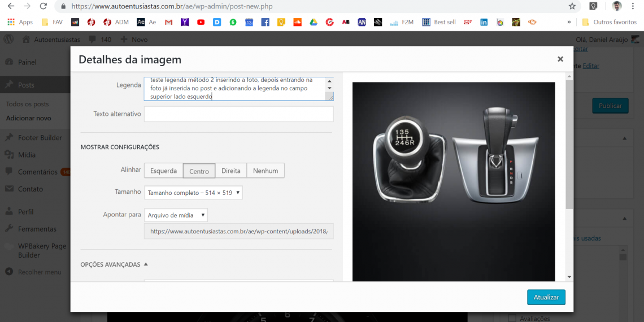Open the Tamanho size dropdown
The image size is (644, 322).
click(x=193, y=193)
